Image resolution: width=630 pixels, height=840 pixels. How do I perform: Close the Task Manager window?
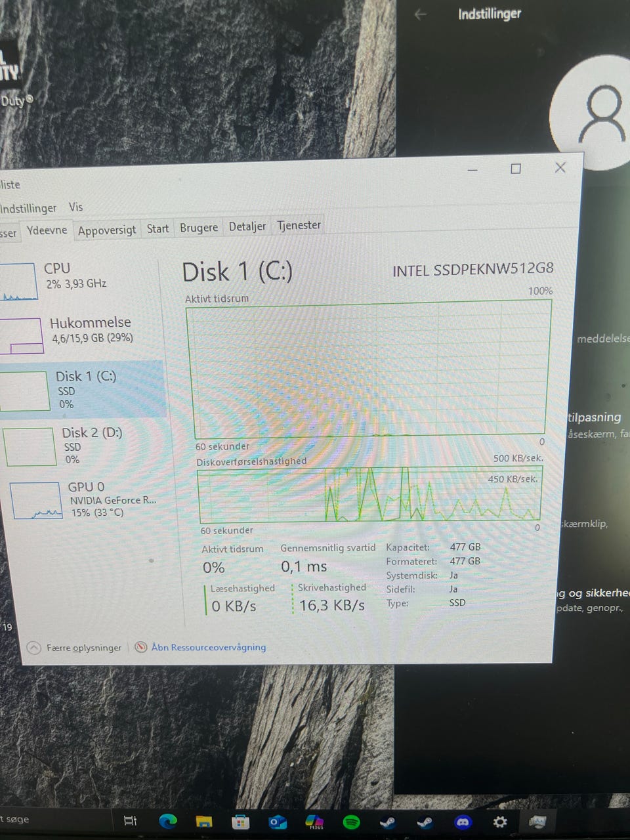click(x=560, y=167)
